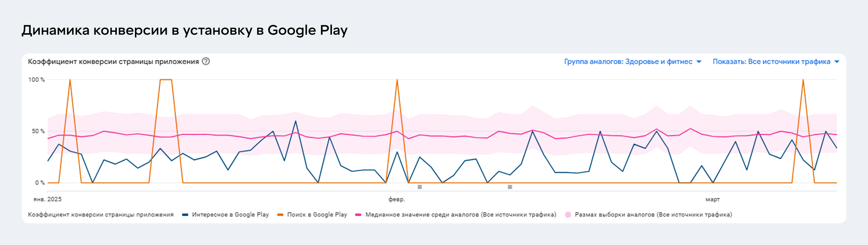Toggle the Размах выборки аналогов legend label
868x245 pixels.
pos(653,215)
